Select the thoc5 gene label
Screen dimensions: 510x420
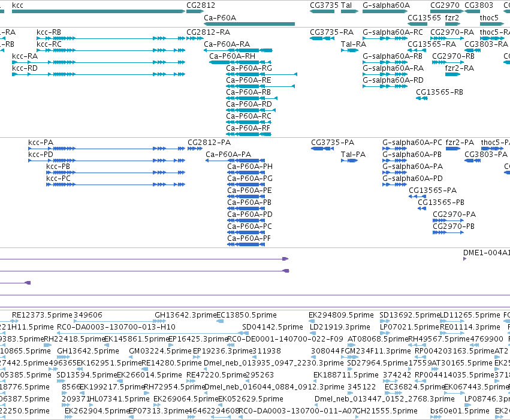coord(489,17)
